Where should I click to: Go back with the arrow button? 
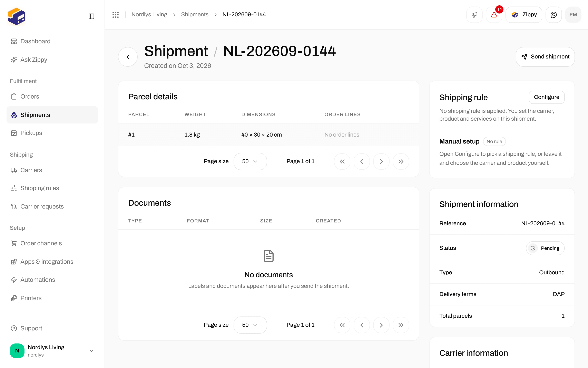click(x=128, y=57)
